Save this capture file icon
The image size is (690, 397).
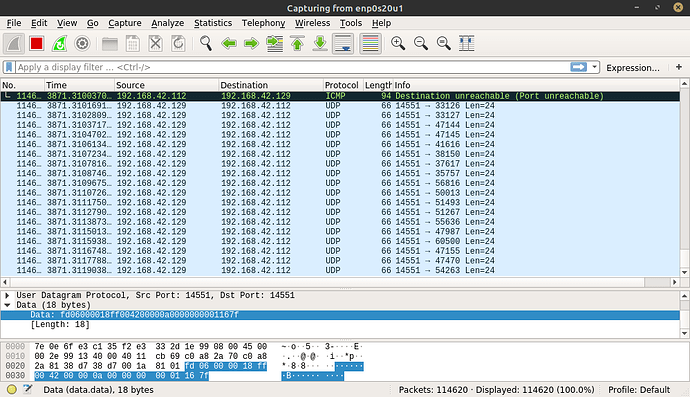click(132, 44)
